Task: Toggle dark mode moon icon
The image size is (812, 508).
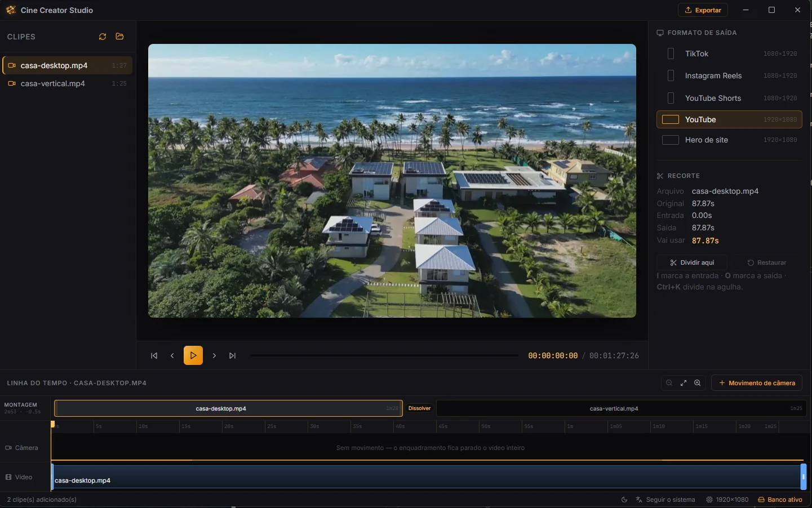Action: tap(624, 500)
